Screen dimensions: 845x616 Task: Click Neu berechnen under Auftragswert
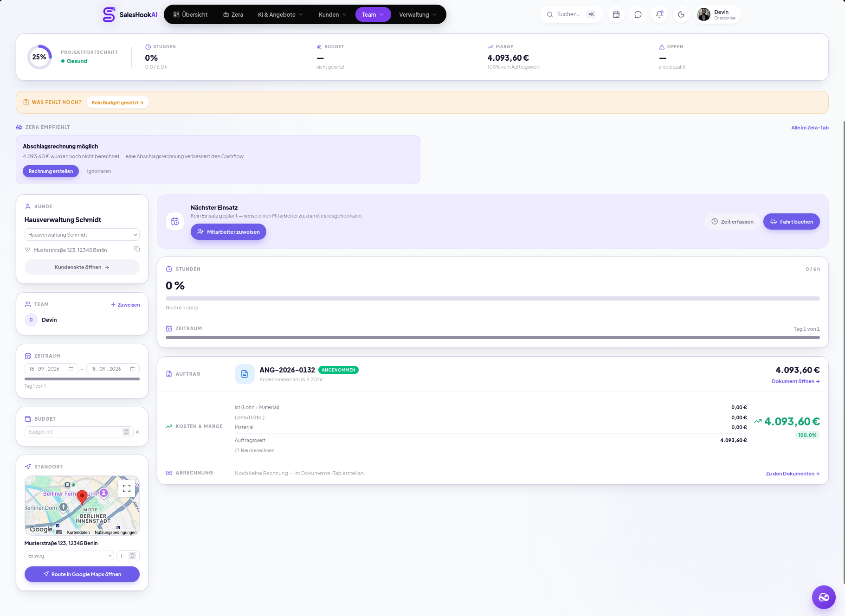(x=254, y=450)
